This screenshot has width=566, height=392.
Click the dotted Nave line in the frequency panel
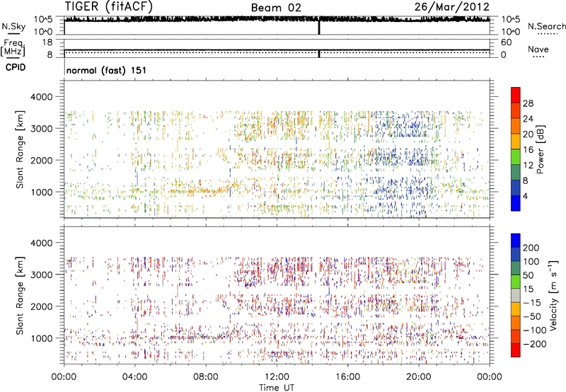(277, 52)
